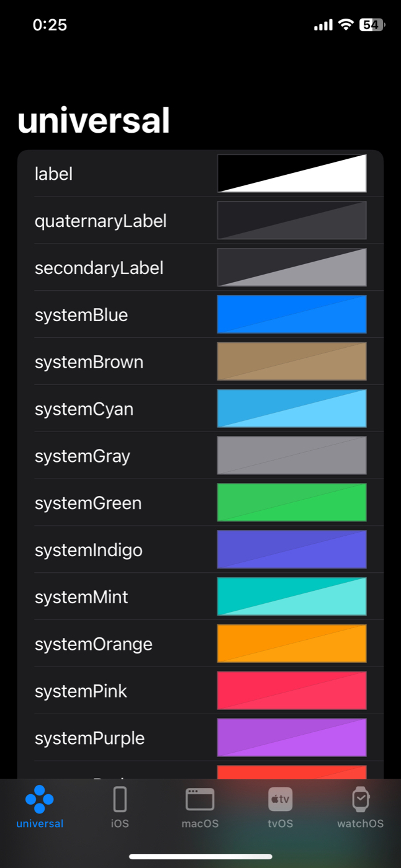Image resolution: width=401 pixels, height=868 pixels.
Task: Tap the systemMint color swatch
Action: pos(292,596)
